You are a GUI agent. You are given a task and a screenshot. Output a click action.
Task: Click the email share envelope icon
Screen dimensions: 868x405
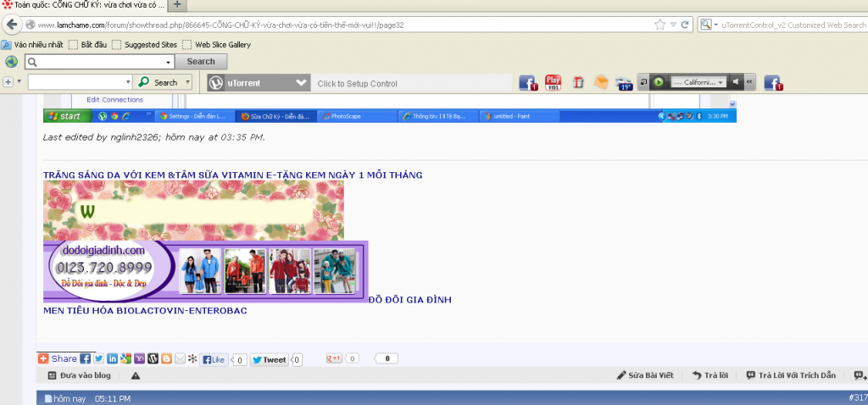(180, 359)
